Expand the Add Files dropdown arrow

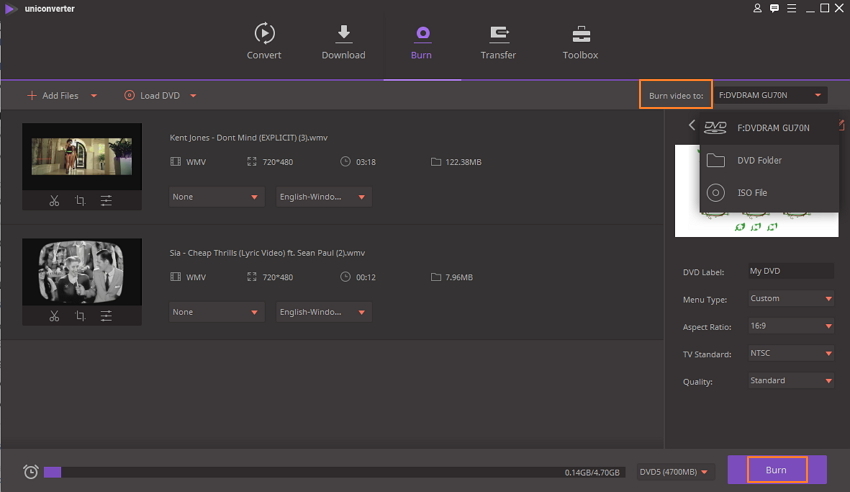coord(94,96)
